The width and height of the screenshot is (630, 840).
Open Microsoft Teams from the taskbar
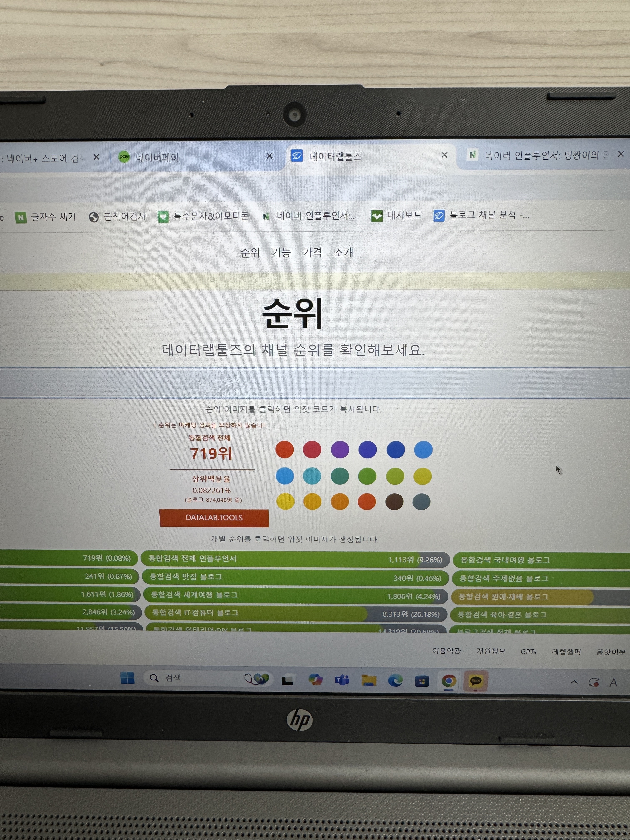[x=342, y=680]
